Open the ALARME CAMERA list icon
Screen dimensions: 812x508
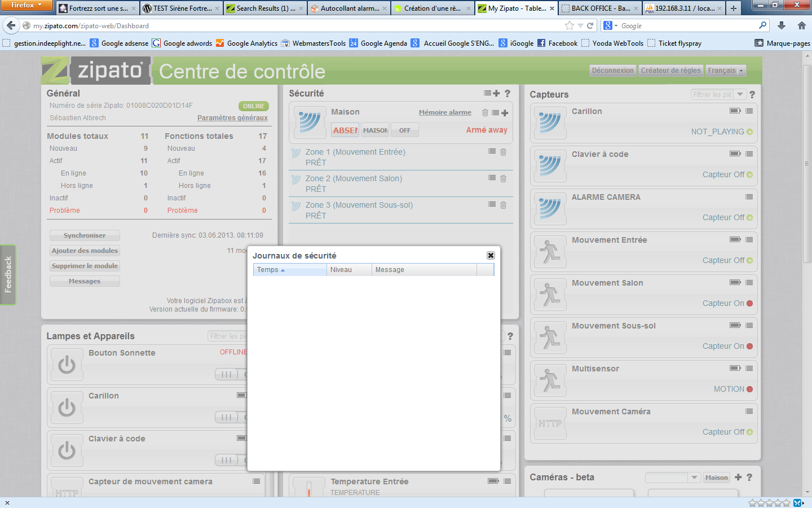(749, 197)
